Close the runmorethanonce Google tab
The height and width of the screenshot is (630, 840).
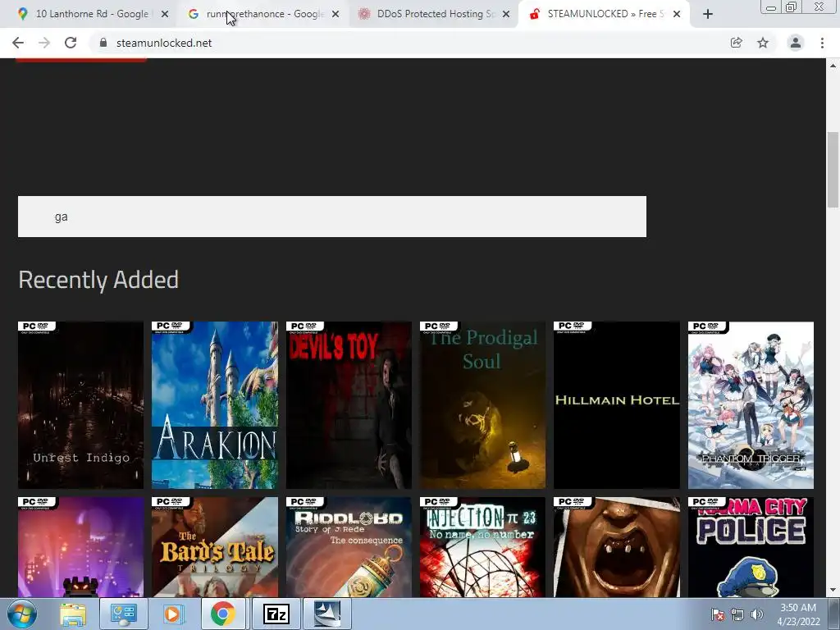click(x=336, y=14)
